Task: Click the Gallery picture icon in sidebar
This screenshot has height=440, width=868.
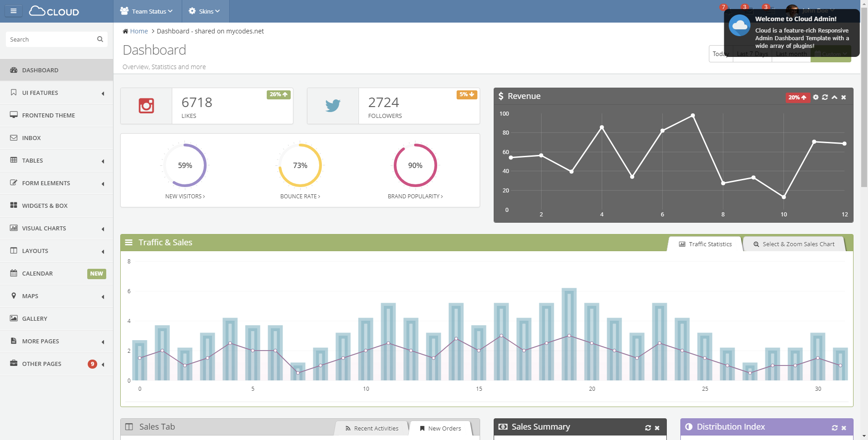Action: [14, 318]
